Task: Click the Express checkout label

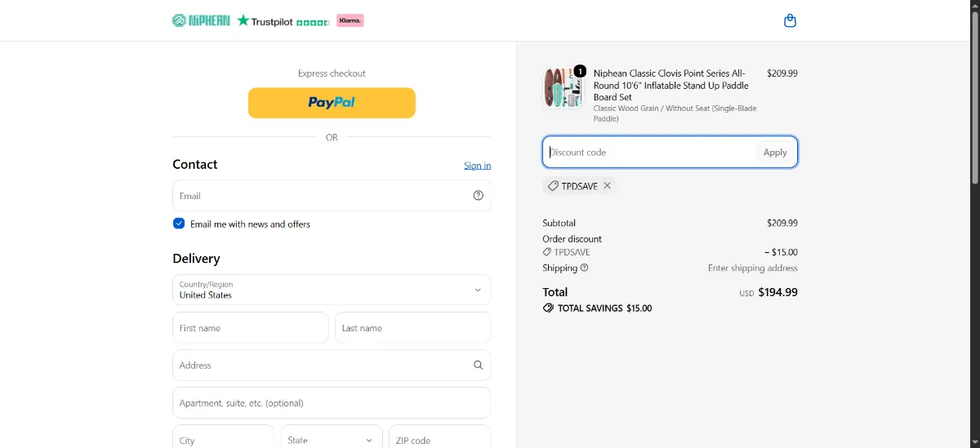Action: (x=332, y=73)
